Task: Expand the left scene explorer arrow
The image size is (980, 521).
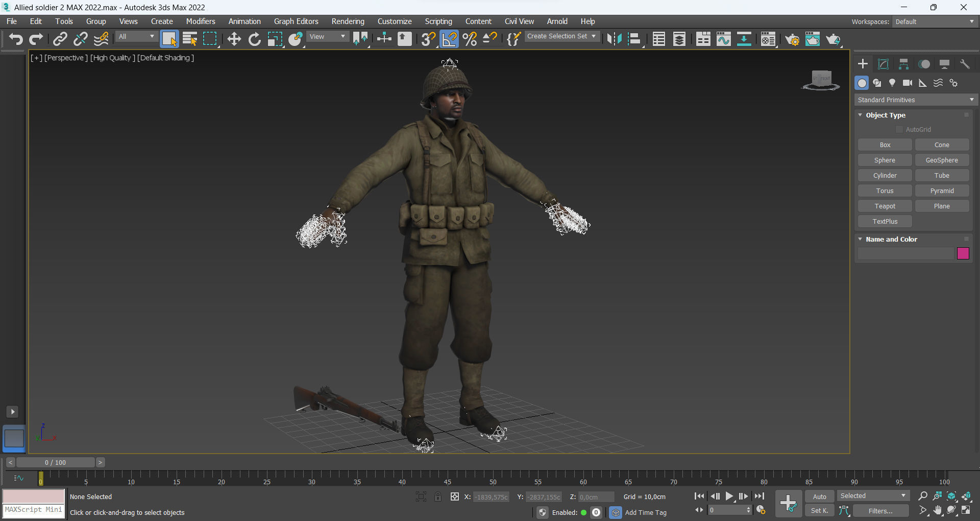Action: pos(13,412)
